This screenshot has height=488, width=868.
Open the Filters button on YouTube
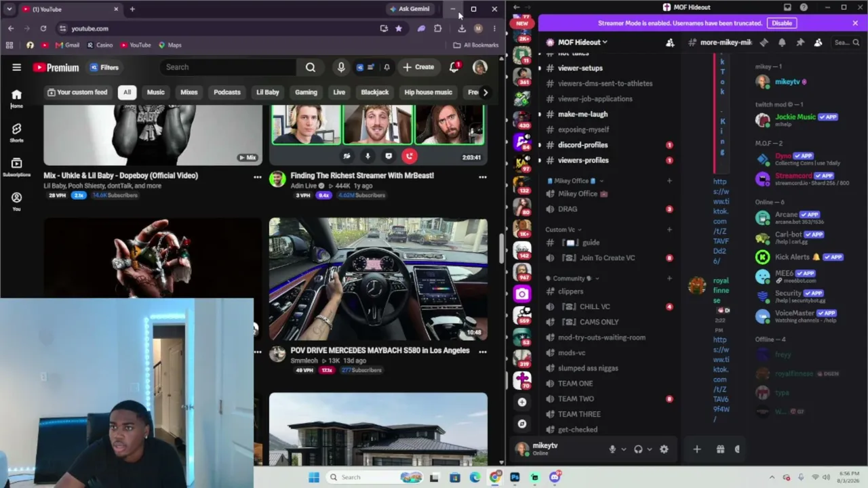104,67
